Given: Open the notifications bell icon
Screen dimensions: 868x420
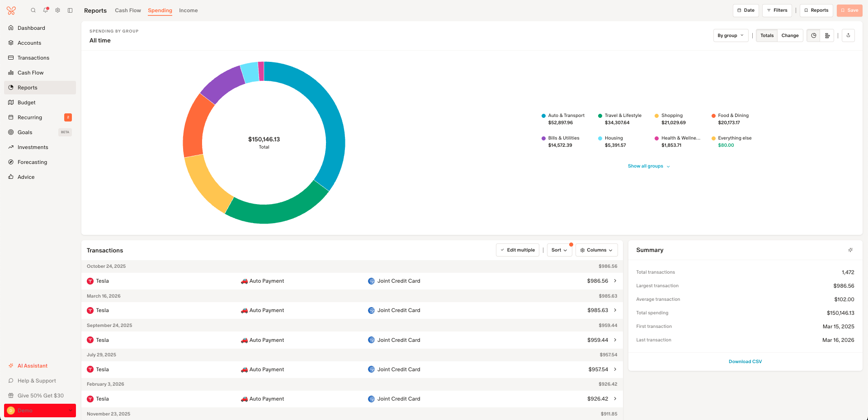Looking at the screenshot, I should 45,10.
